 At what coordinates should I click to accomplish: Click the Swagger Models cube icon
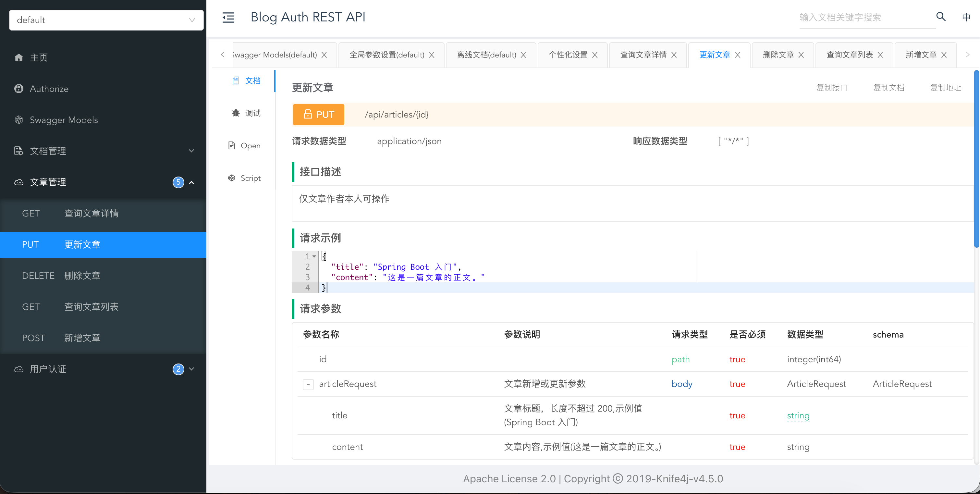click(18, 120)
